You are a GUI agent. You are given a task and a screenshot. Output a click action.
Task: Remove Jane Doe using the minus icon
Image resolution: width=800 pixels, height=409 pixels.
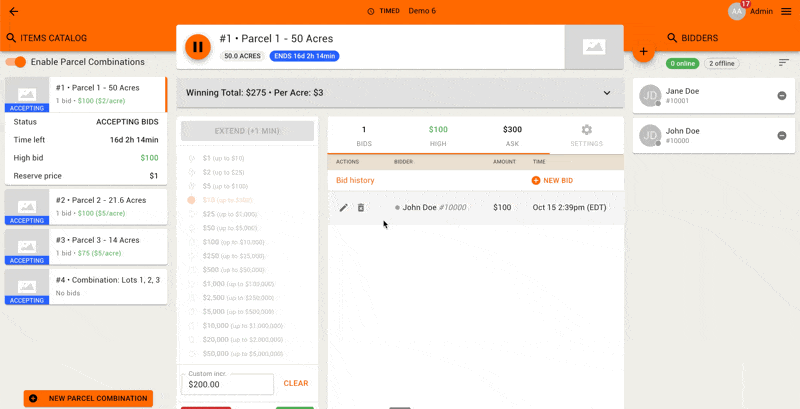tap(782, 96)
